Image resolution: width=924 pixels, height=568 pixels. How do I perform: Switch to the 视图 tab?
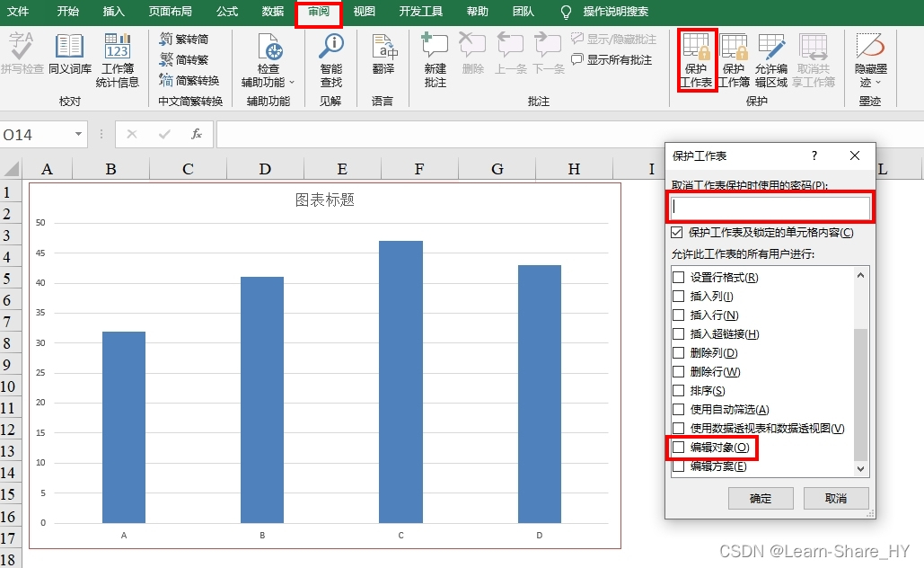pyautogui.click(x=365, y=11)
